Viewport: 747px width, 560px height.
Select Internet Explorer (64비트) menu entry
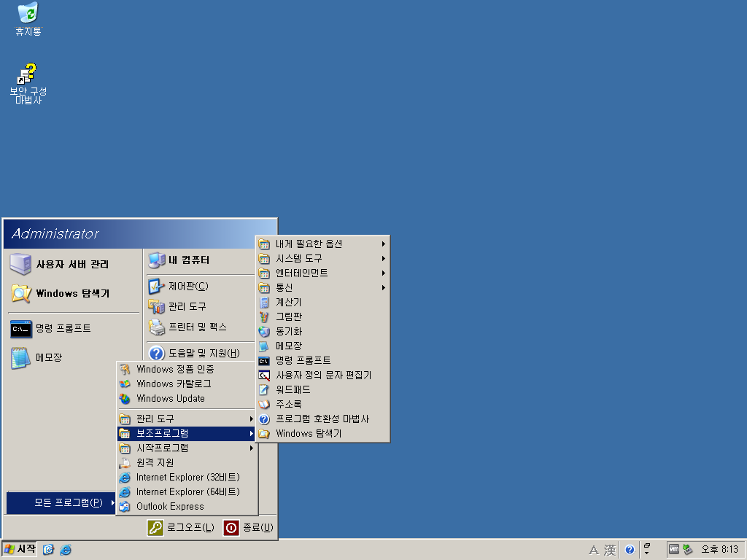187,492
